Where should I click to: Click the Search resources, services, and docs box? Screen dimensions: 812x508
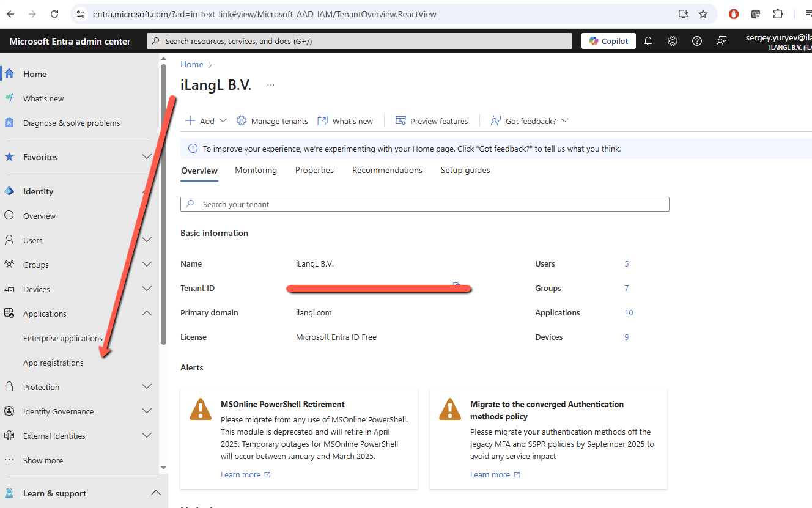[360, 41]
